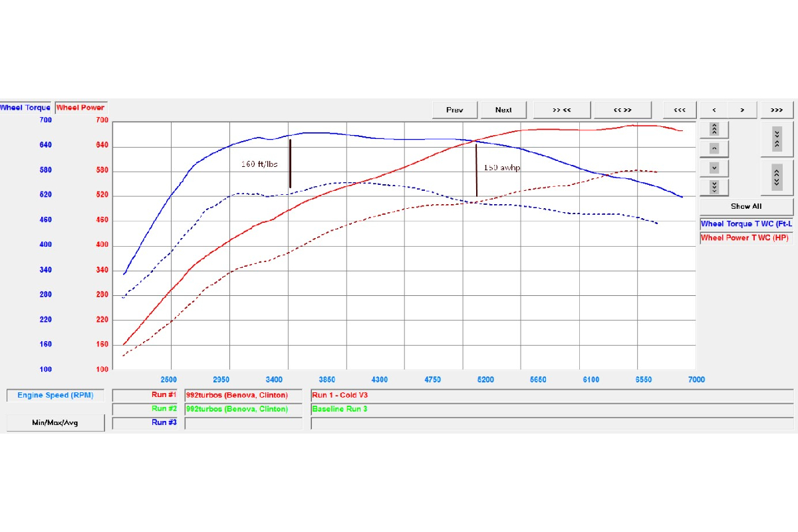798x532 pixels.
Task: Click the vertical compress arrows button
Action: (x=777, y=138)
